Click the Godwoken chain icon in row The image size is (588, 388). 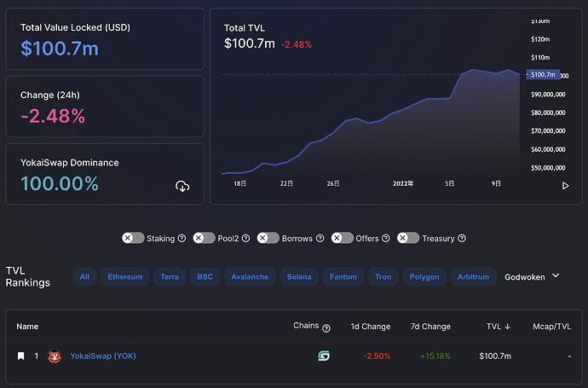pyautogui.click(x=324, y=356)
